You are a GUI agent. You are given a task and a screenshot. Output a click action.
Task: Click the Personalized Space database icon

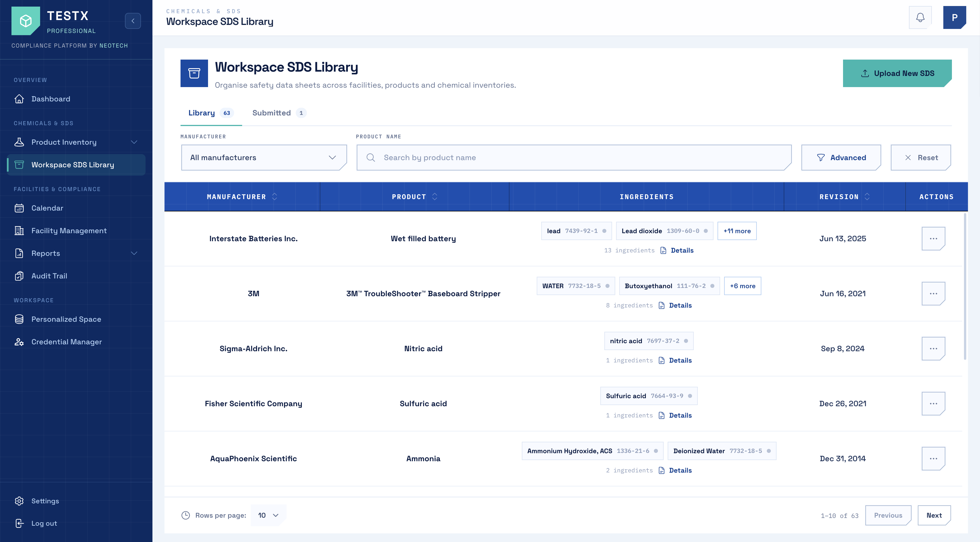[x=19, y=319]
